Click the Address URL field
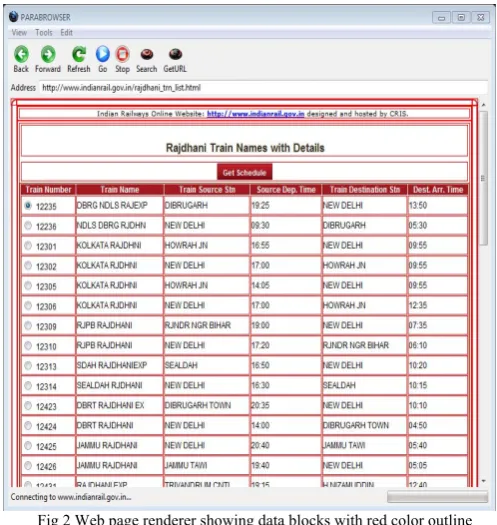The width and height of the screenshot is (497, 525). (x=263, y=88)
